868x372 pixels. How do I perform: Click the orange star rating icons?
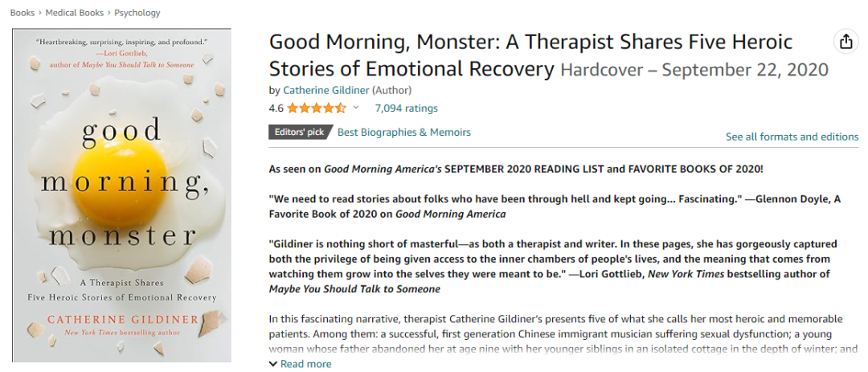click(317, 108)
